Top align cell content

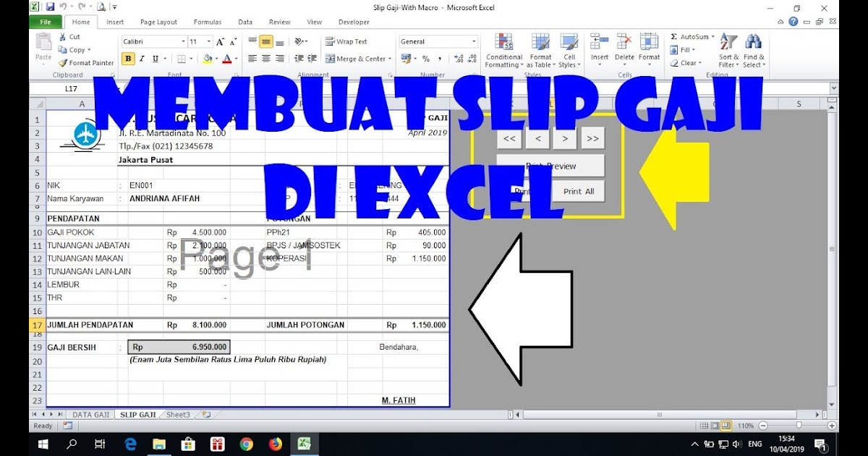[252, 41]
